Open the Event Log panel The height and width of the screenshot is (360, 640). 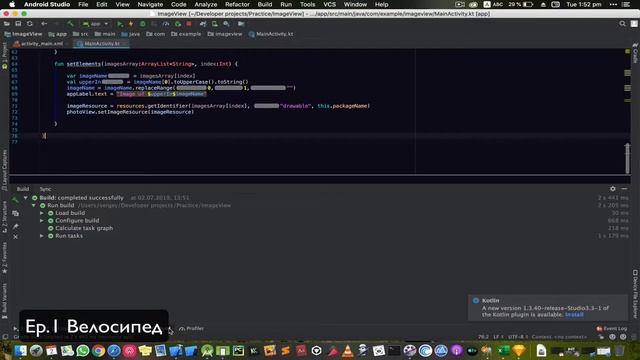pyautogui.click(x=611, y=328)
